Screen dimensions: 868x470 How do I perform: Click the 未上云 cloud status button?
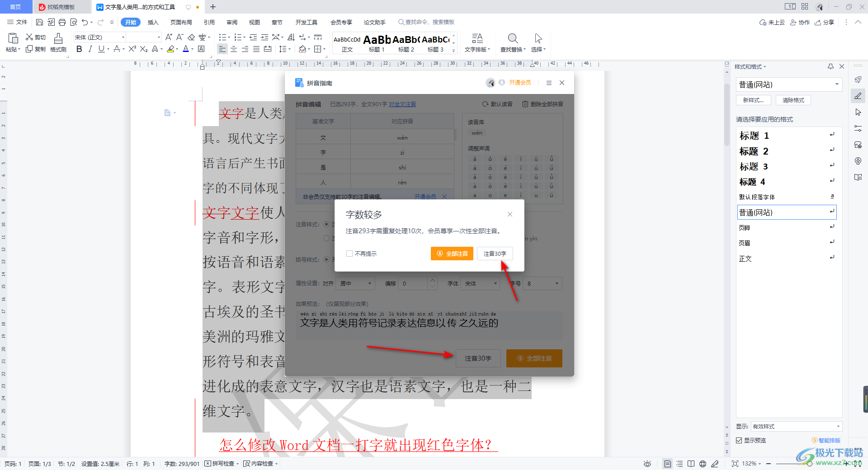point(772,22)
